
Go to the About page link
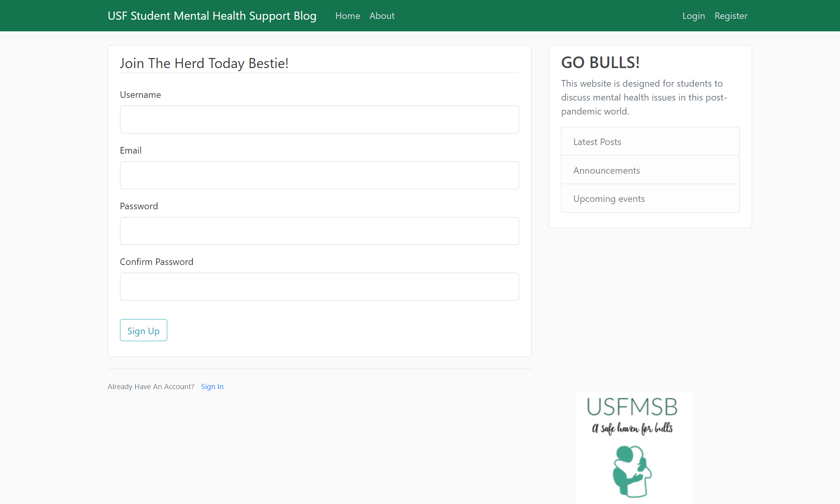pos(382,16)
